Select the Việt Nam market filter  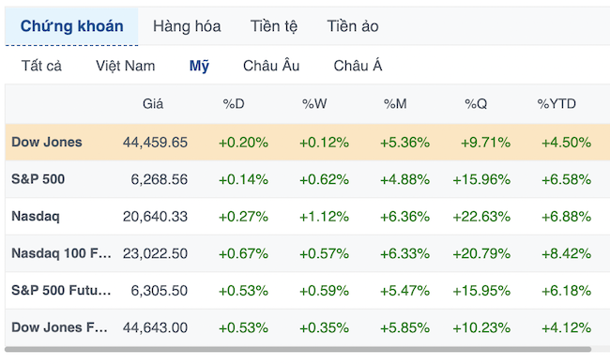coord(125,66)
